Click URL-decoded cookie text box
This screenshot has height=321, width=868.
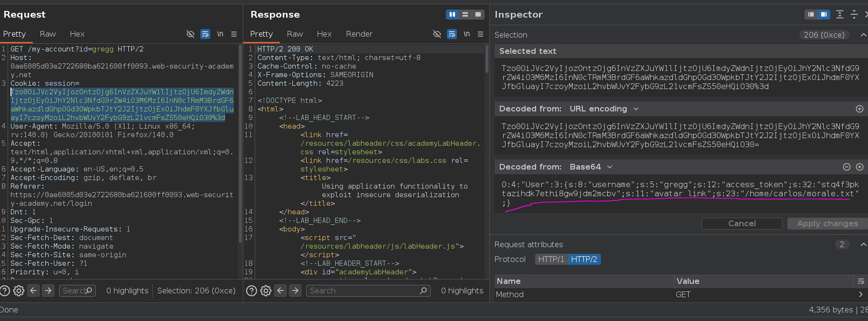click(680, 135)
